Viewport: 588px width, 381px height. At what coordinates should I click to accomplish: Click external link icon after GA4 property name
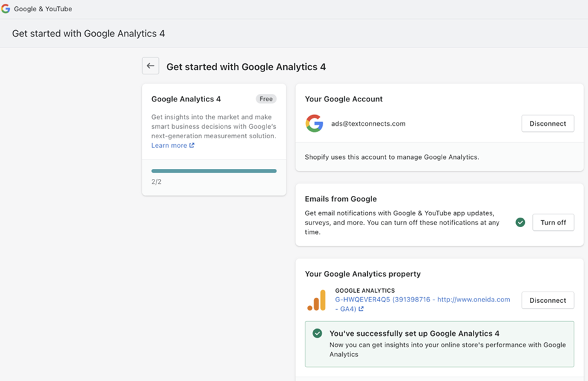[361, 309]
